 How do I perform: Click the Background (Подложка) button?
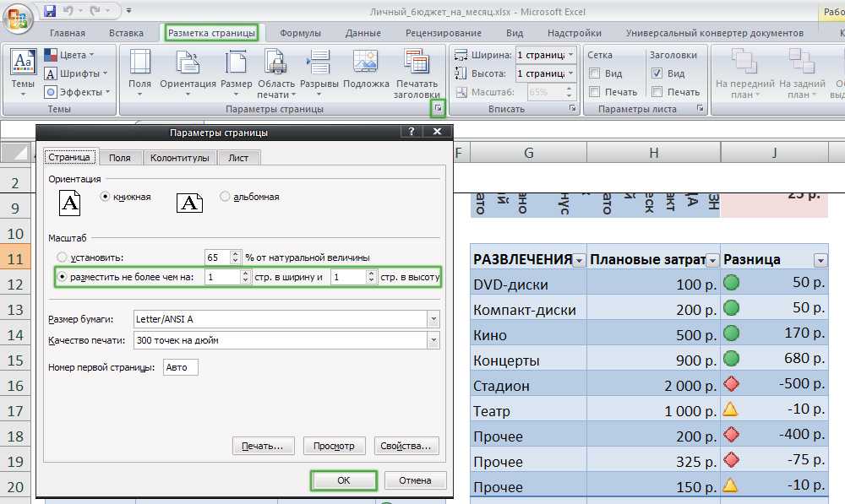coord(366,69)
